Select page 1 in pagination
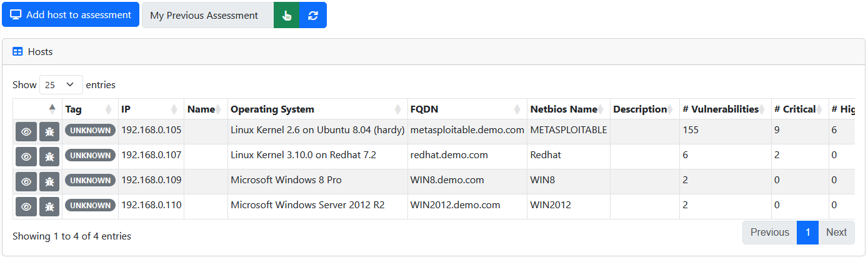868x257 pixels. click(x=808, y=232)
